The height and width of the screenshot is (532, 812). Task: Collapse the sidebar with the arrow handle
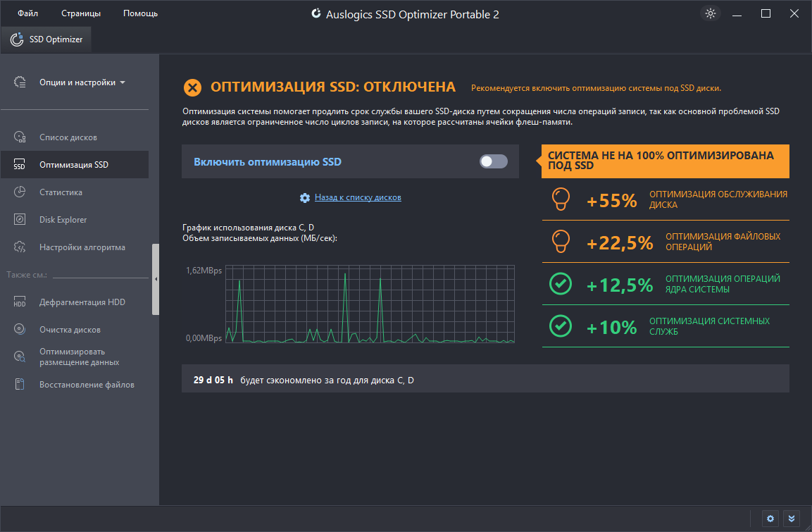tap(156, 279)
